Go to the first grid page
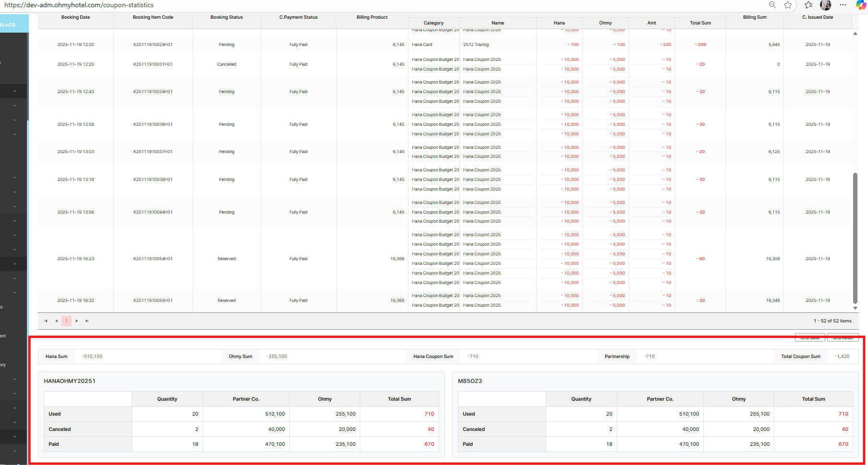This screenshot has width=868, height=465. tap(46, 321)
